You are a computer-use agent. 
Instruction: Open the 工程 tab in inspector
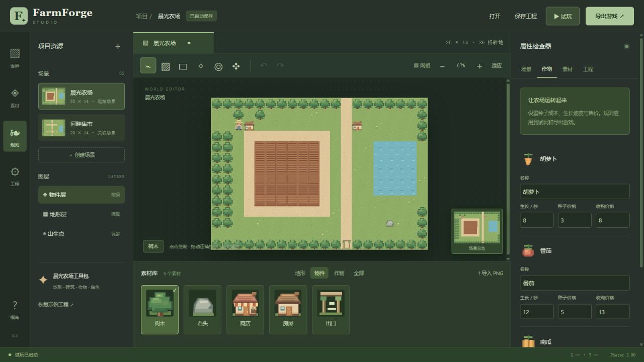588,69
